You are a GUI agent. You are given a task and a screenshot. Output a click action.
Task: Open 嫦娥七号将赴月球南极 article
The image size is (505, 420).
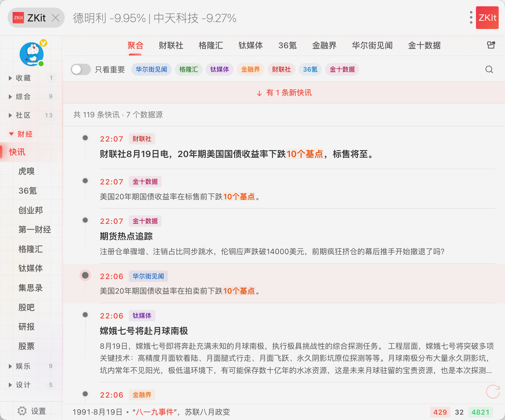[144, 331]
